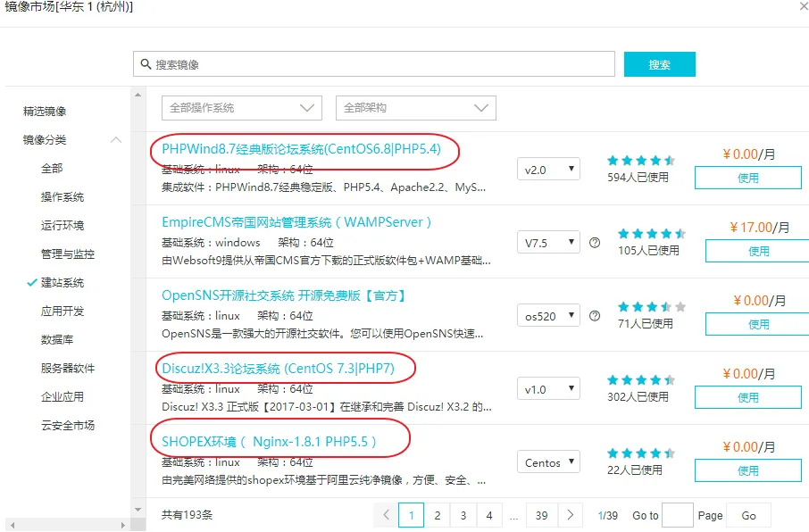809x532 pixels.
Task: Click star rating of PHPWind8.7 image
Action: (x=641, y=161)
